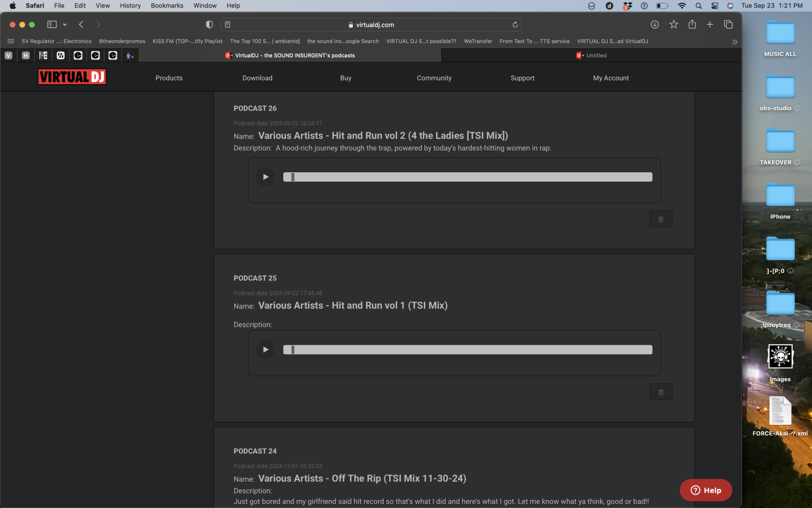Open Safari tab overview icon
812x508 pixels.
728,24
